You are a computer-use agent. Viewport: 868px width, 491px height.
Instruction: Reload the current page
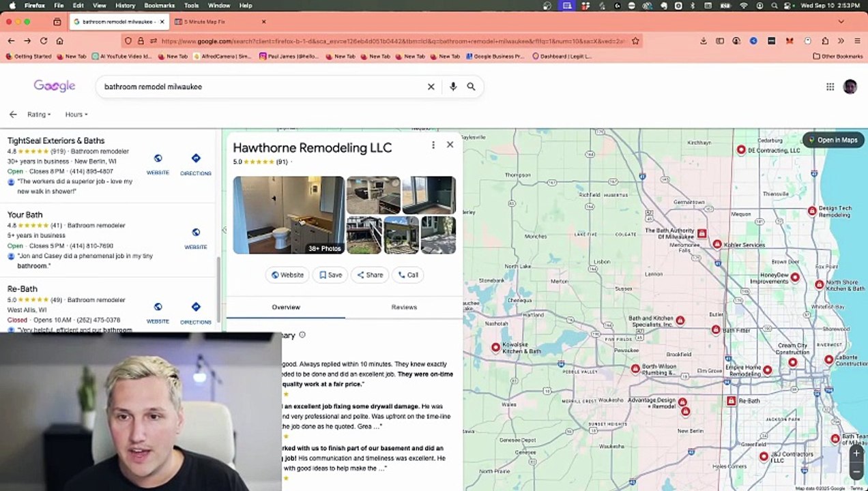point(44,41)
